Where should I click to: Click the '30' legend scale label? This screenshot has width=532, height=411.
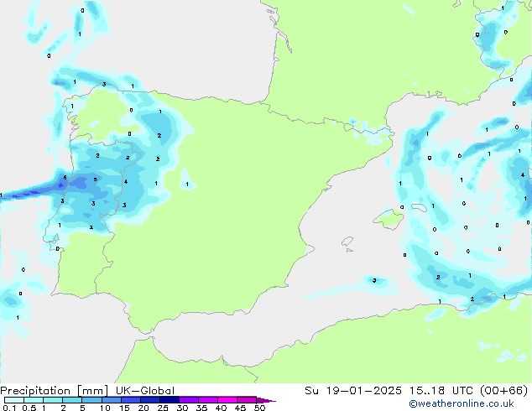182,408
